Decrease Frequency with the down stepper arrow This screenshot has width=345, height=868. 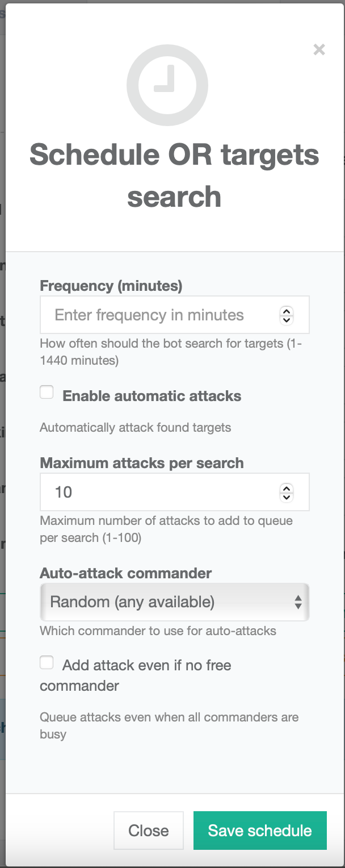(287, 320)
